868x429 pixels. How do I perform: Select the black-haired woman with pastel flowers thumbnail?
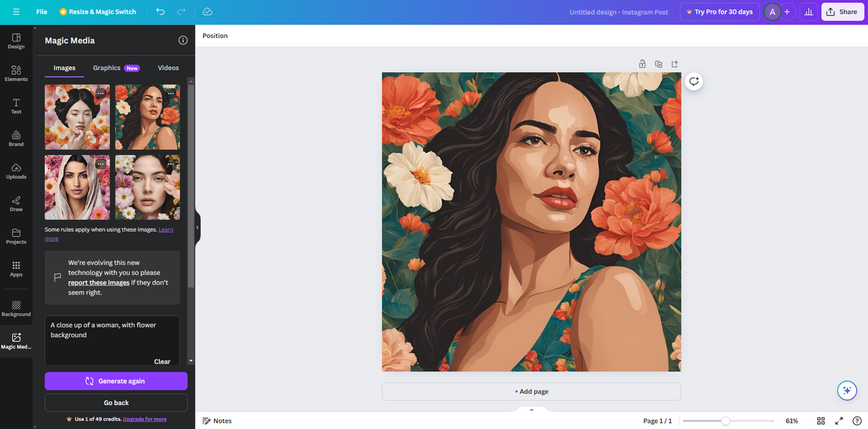click(x=77, y=117)
